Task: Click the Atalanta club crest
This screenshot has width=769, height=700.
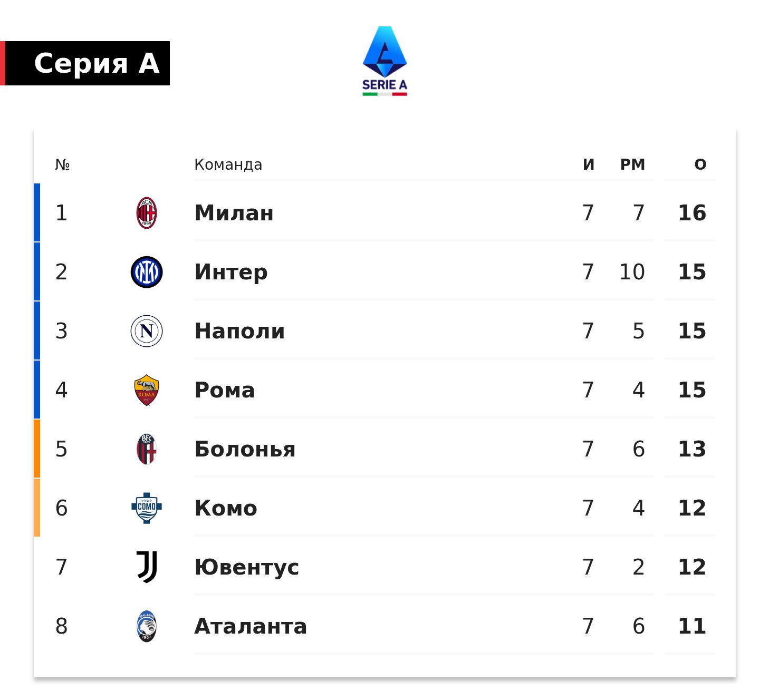Action: click(x=147, y=626)
